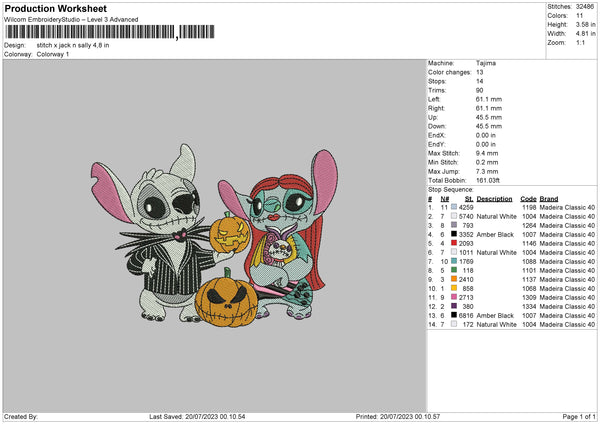Click the 'N#' column header
This screenshot has width=600, height=424.
tap(445, 199)
